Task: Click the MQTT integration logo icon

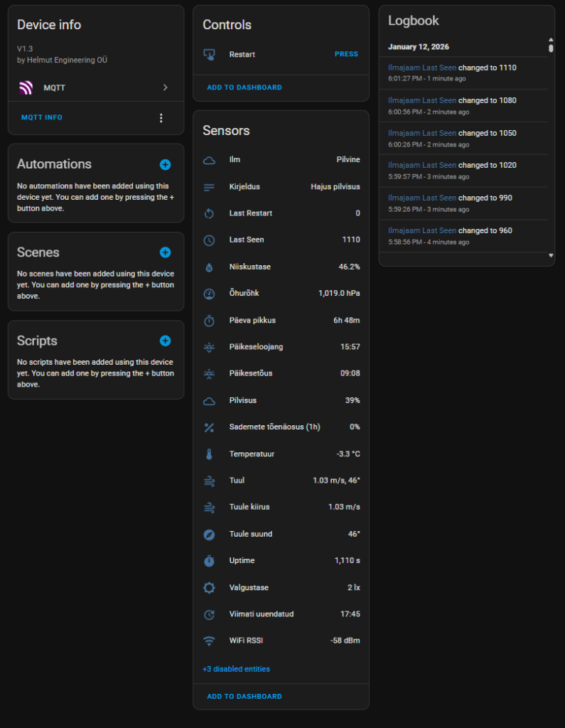Action: 26,87
